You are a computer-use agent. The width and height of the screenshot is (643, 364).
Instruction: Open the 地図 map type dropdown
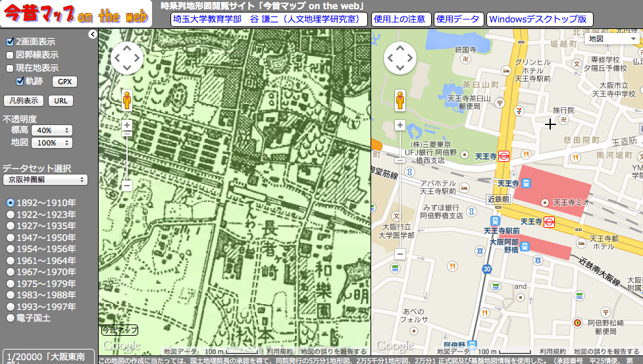612,39
